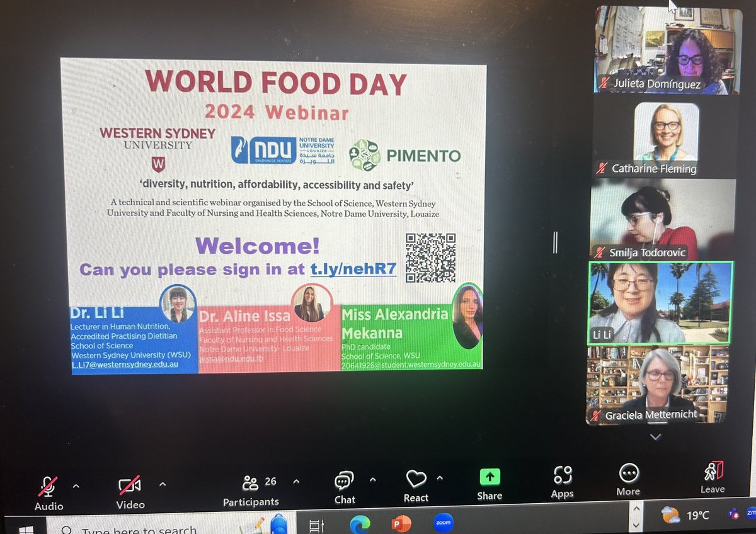Click the Zoom icon in system tray
This screenshot has width=756, height=534.
750,513
